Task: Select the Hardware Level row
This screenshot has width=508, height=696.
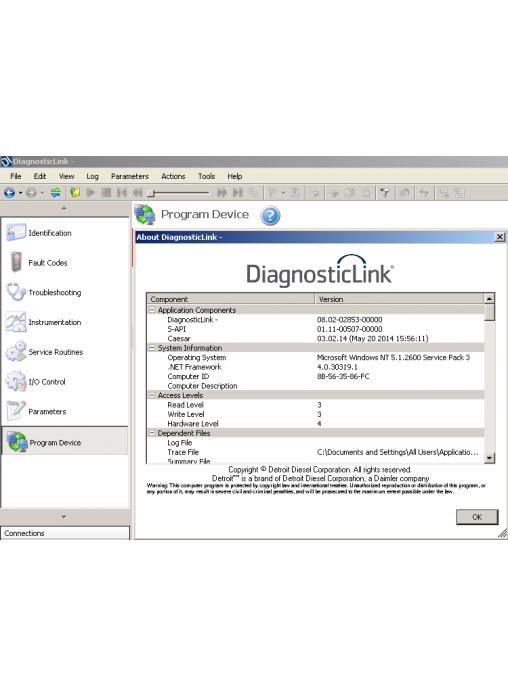Action: point(316,423)
